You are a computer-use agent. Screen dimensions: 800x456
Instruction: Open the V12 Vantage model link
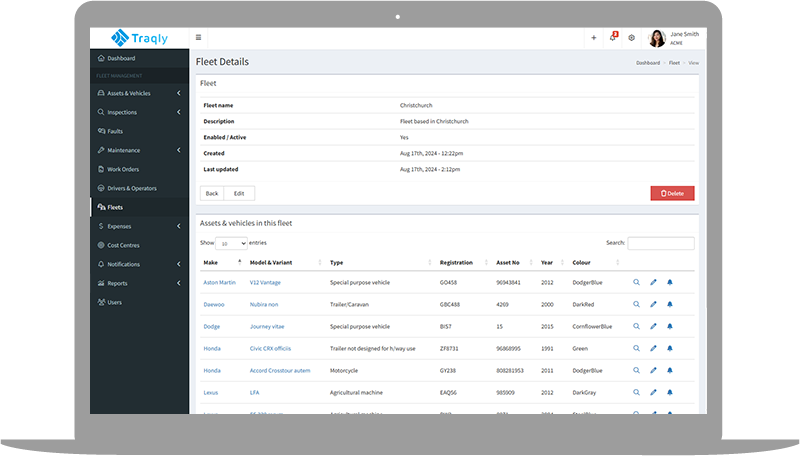[265, 282]
